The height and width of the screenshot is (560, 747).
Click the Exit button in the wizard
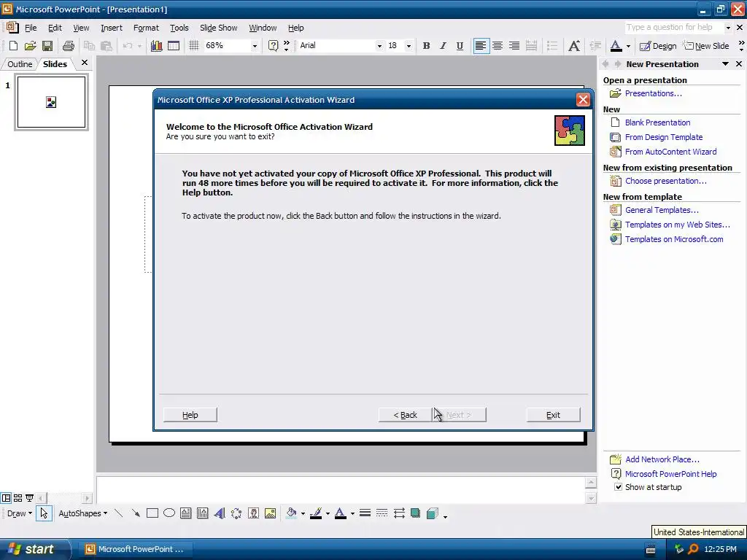[x=553, y=415]
